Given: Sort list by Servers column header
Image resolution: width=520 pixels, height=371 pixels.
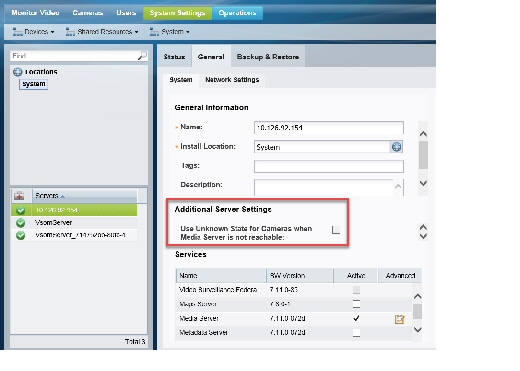Looking at the screenshot, I should pos(84,196).
